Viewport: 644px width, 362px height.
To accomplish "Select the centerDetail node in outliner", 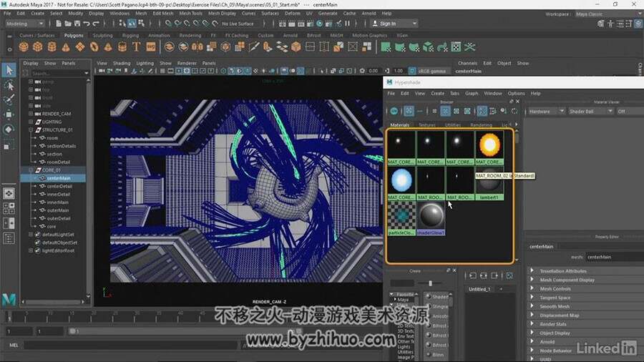I will click(59, 186).
